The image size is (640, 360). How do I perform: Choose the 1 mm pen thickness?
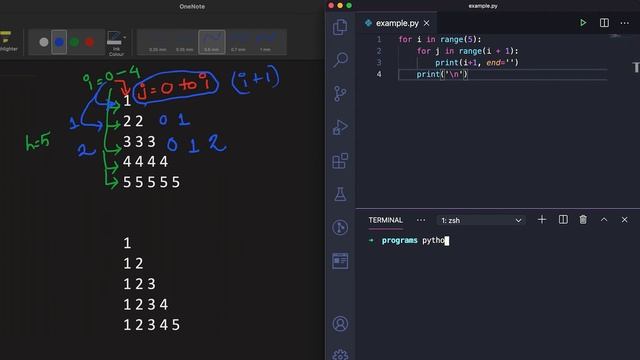[x=265, y=42]
